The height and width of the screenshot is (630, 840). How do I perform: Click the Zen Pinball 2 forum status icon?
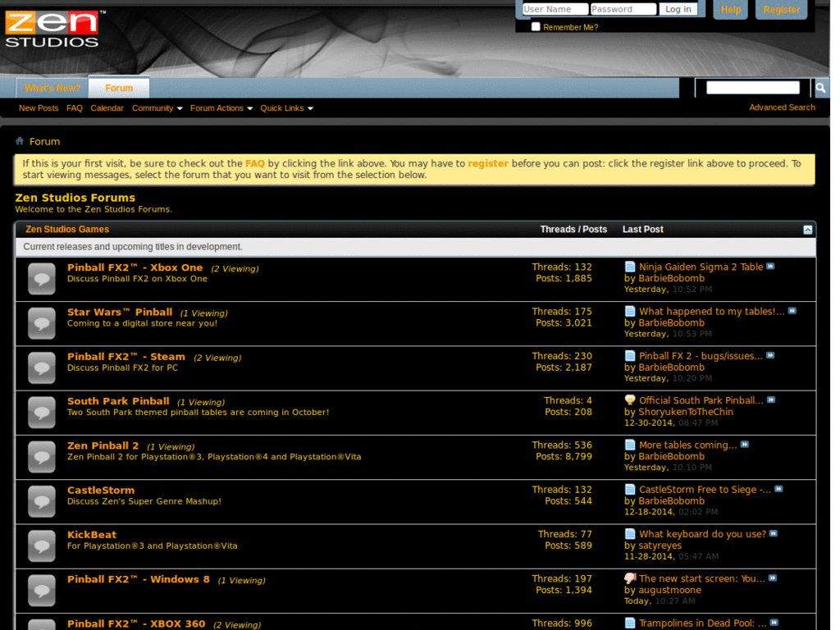(42, 456)
